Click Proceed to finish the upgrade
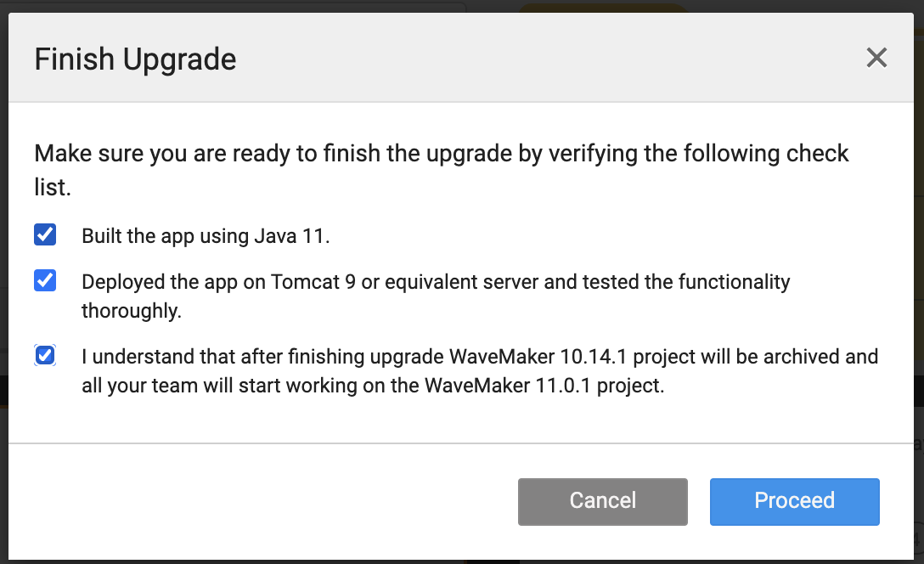Screen dimensions: 924x564 (x=794, y=501)
